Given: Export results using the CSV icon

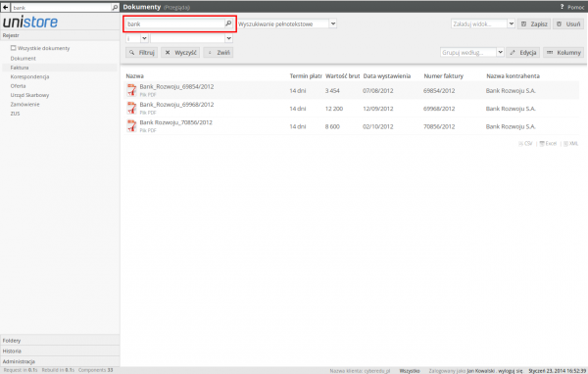Looking at the screenshot, I should (x=525, y=144).
